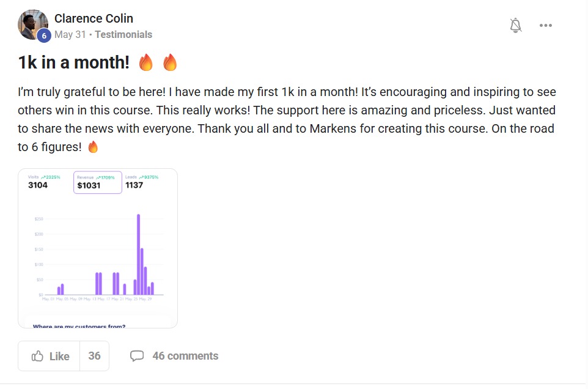Click the notification bell icon
588x389 pixels.
[516, 25]
